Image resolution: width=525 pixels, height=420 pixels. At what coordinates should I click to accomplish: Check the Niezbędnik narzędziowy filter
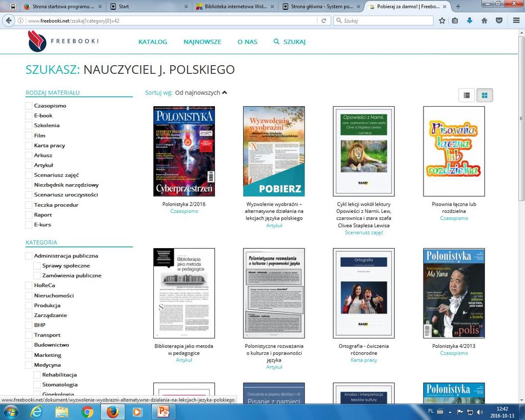[x=29, y=185]
